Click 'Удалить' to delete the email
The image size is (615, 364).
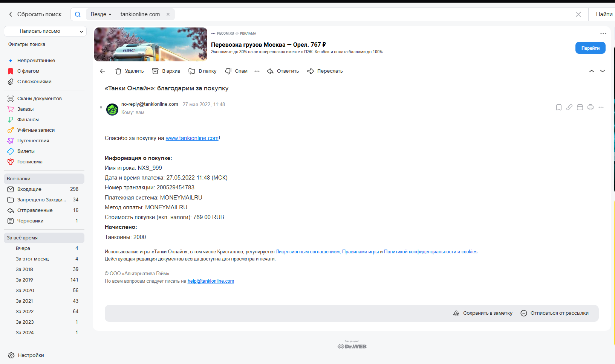[129, 71]
